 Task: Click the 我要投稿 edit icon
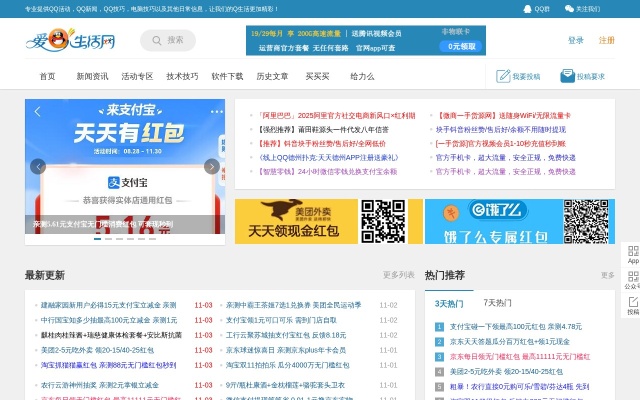504,76
